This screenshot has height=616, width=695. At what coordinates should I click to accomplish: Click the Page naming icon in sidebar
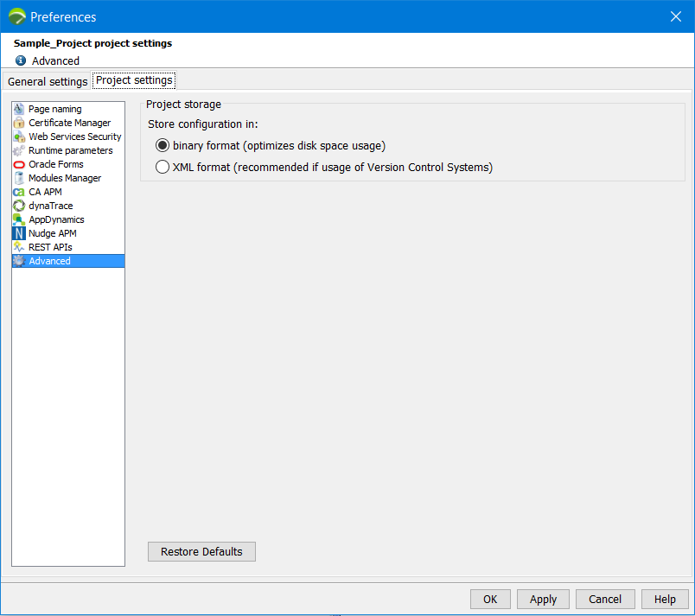click(19, 109)
